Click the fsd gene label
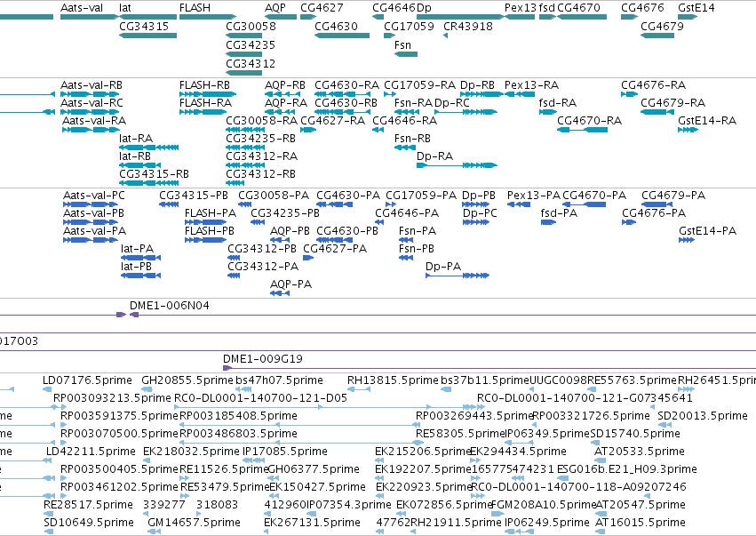Image resolution: width=756 pixels, height=536 pixels. point(546,8)
